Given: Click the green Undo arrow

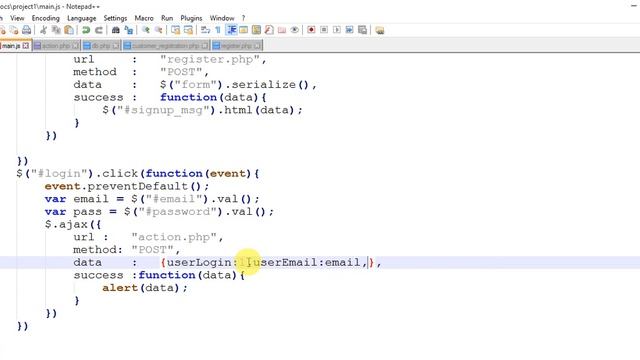Looking at the screenshot, I should tap(86, 30).
